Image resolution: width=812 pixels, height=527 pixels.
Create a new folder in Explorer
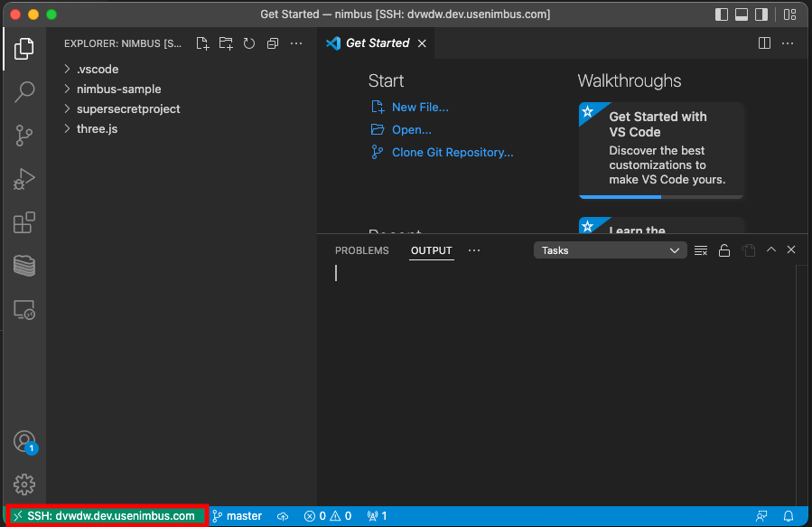click(x=226, y=43)
